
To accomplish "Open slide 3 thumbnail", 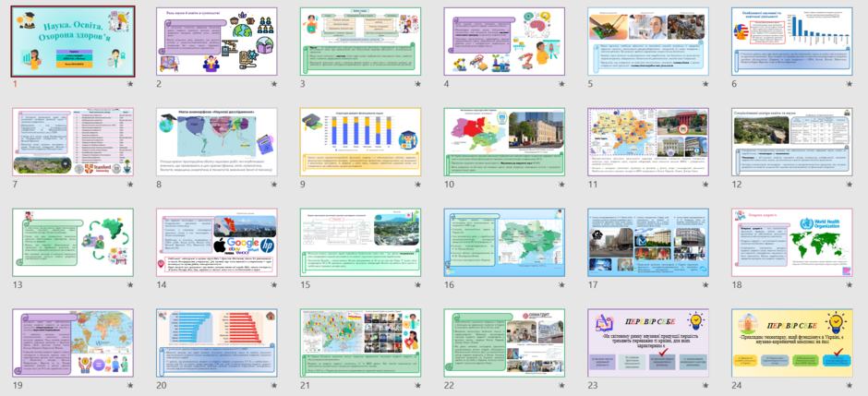I will (x=360, y=42).
